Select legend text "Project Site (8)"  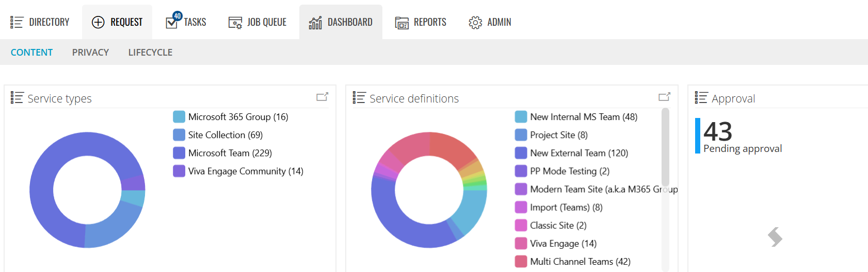tap(559, 135)
